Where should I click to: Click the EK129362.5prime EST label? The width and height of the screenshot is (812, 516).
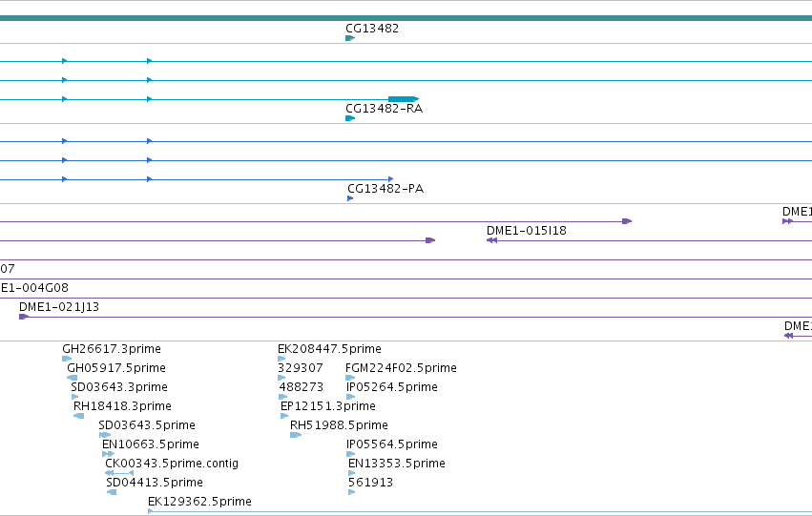click(x=199, y=502)
